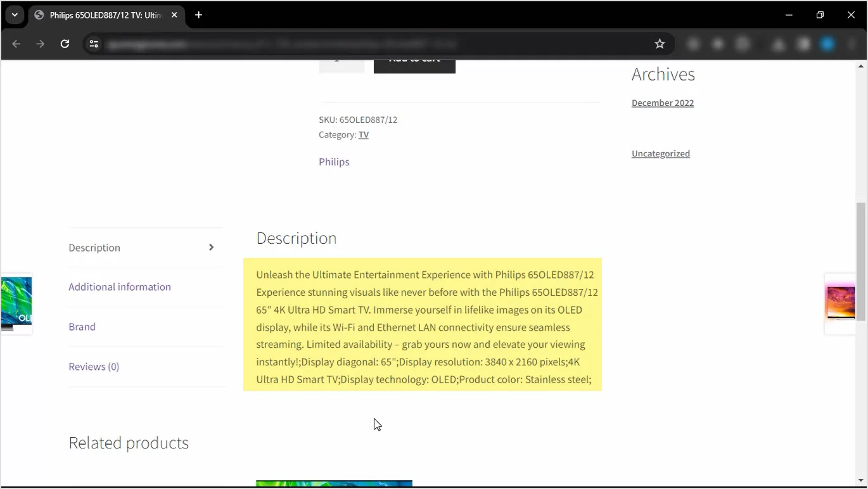868x489 pixels.
Task: Reload the current page
Action: point(65,44)
